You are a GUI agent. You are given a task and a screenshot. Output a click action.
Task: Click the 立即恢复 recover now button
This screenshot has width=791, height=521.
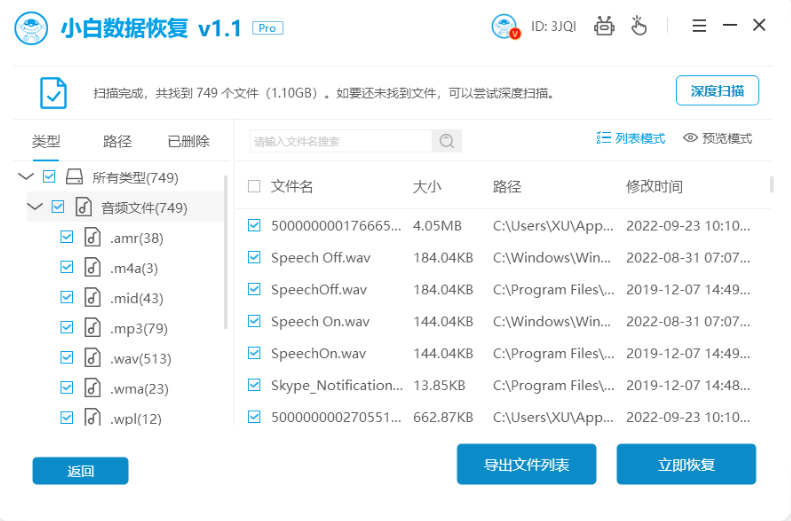[x=686, y=465]
